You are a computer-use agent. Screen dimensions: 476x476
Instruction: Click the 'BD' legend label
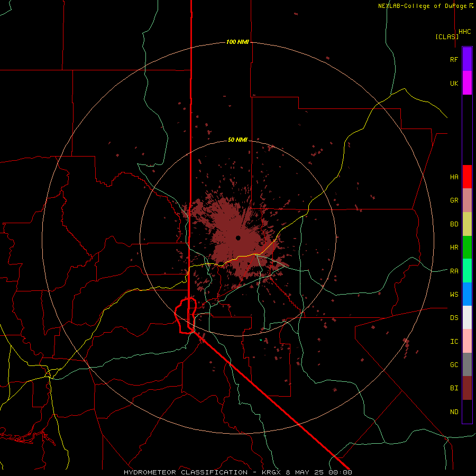tap(454, 224)
